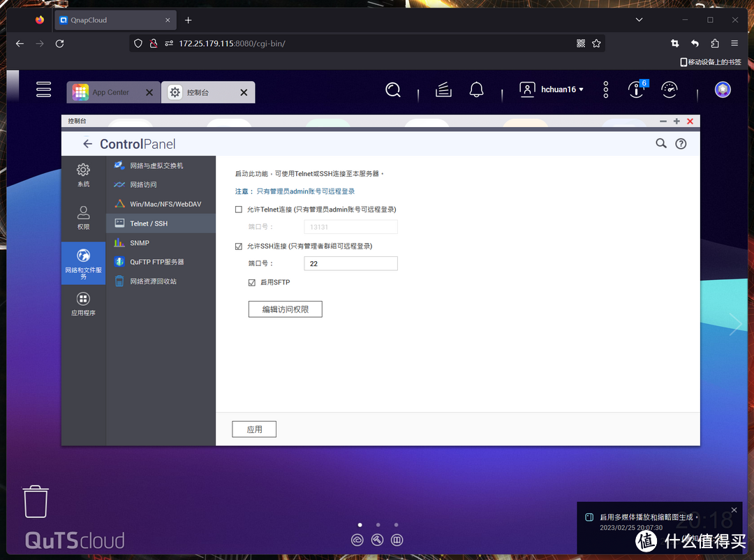Open 网络资源回收站 settings
This screenshot has width=754, height=560.
pos(161,281)
